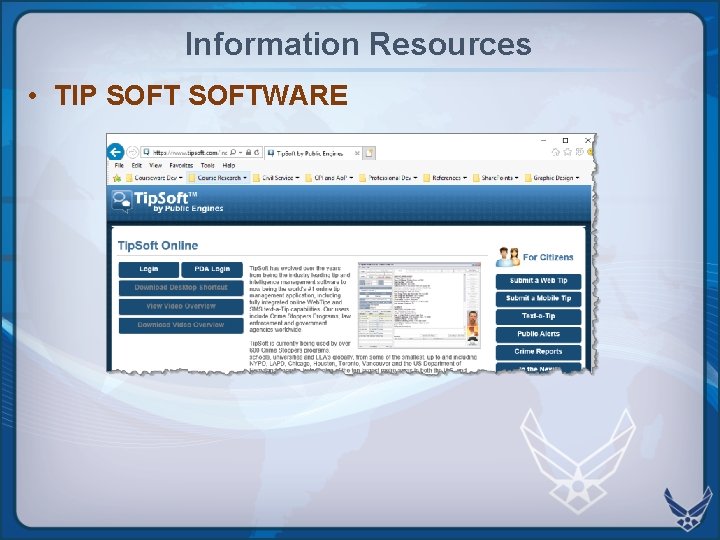Click the TIP SOFT SOFTWARE bullet text
The image size is (720, 540).
tap(201, 96)
